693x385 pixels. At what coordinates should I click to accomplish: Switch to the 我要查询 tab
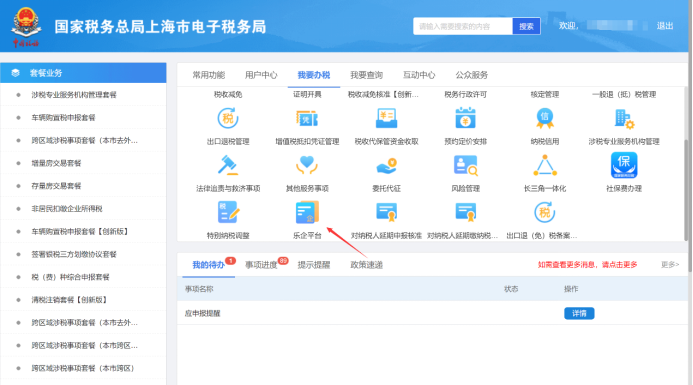366,75
